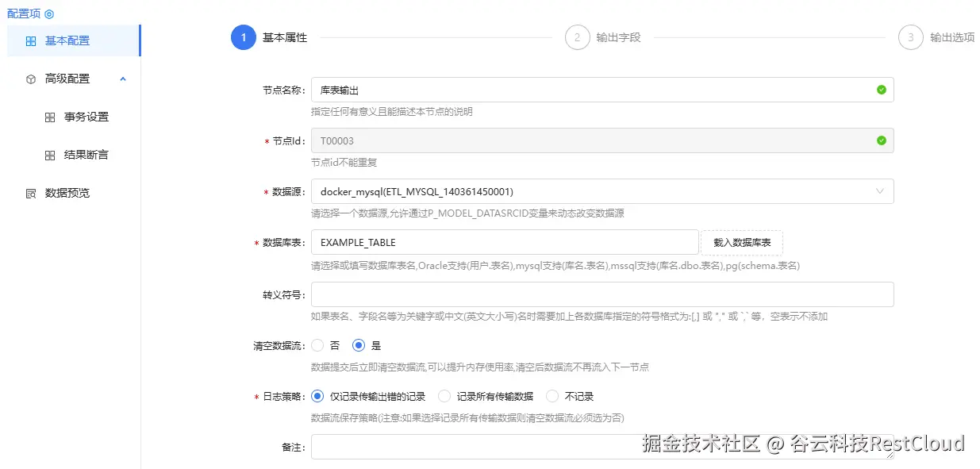The width and height of the screenshot is (980, 469).
Task: Click the 高级配置 menu label
Action: (x=67, y=79)
